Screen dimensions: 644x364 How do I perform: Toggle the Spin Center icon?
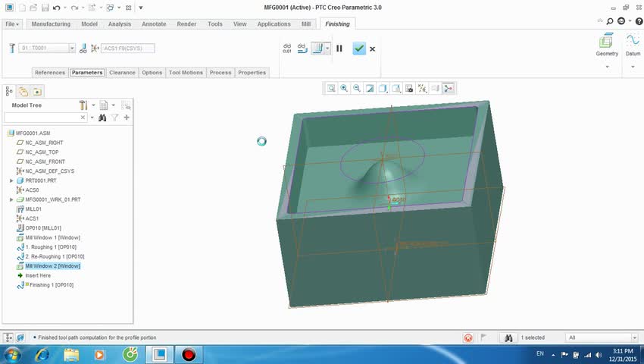pyautogui.click(x=449, y=88)
